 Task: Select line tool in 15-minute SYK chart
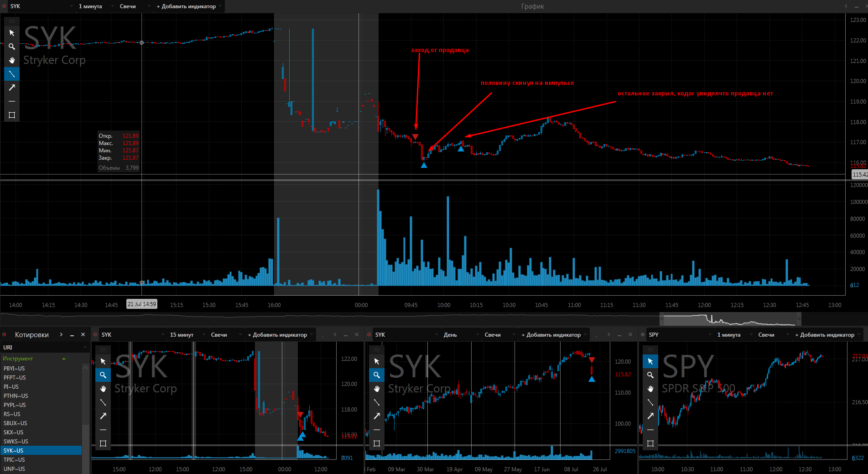[x=103, y=402]
